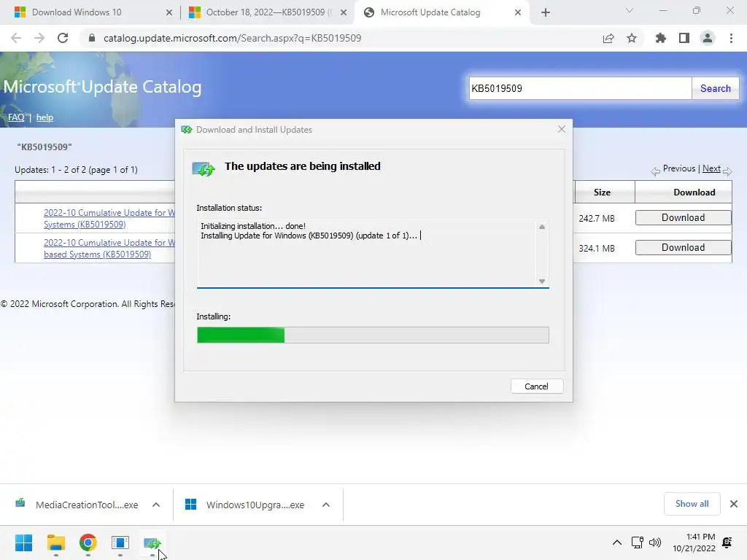Open Windows10Upgrade exe download item
The image size is (747, 560).
pos(244,505)
